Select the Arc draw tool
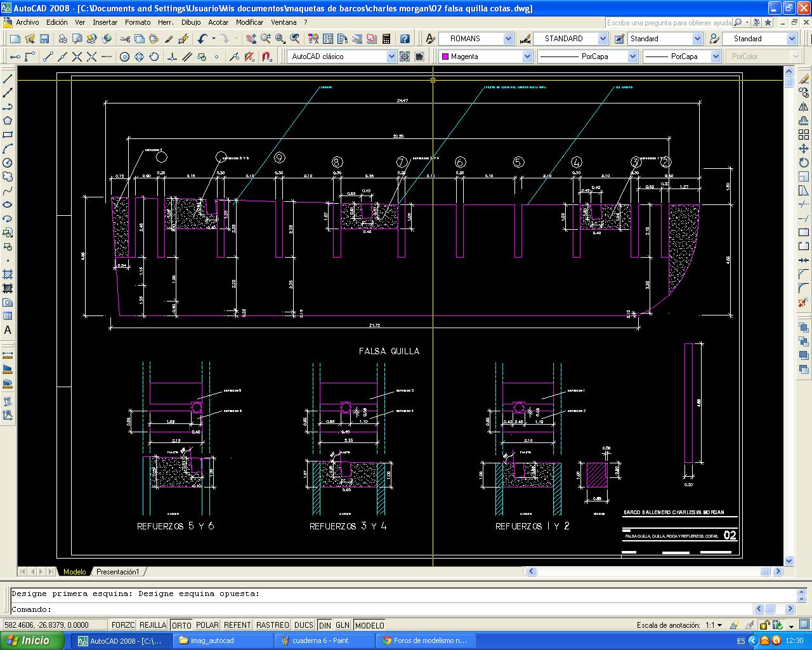Viewport: 812px width, 650px height. pos(8,149)
